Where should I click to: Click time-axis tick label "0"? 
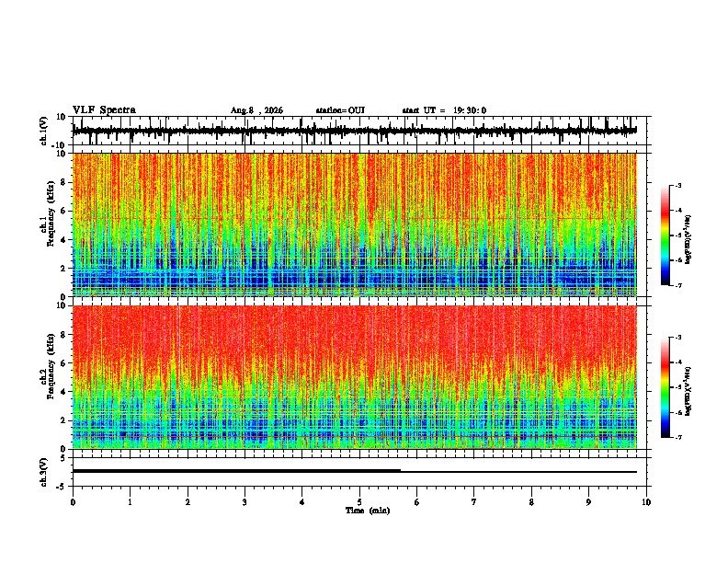[x=73, y=502]
